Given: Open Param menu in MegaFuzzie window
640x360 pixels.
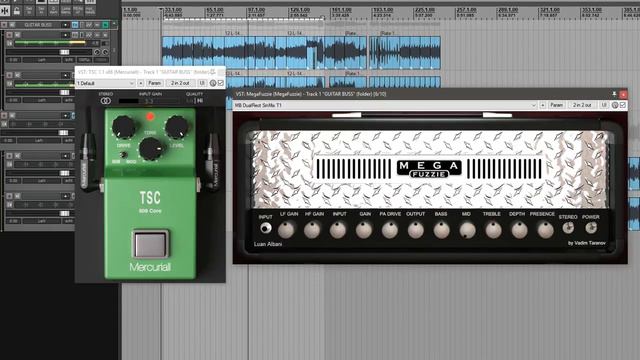Looking at the screenshot, I should tap(556, 105).
